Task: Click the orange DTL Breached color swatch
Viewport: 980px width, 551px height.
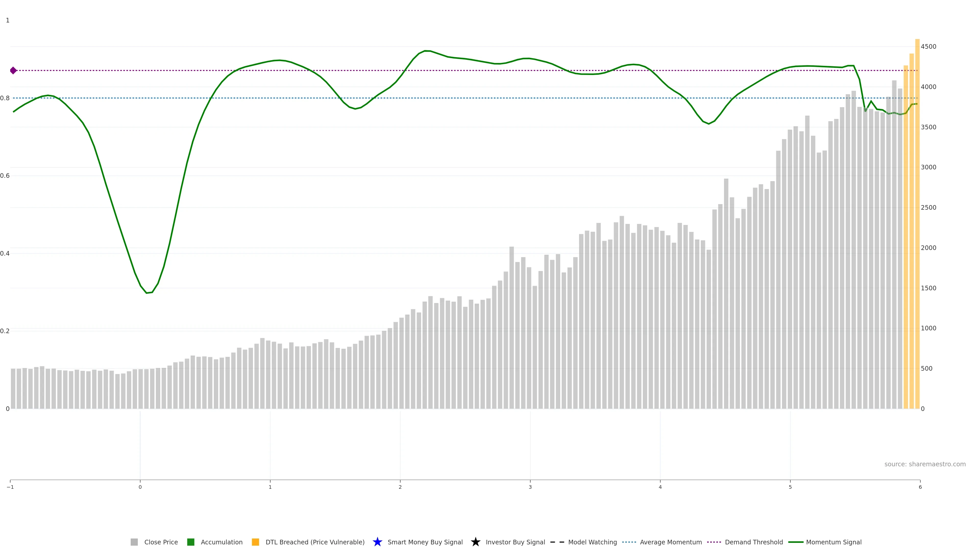Action: [x=255, y=542]
